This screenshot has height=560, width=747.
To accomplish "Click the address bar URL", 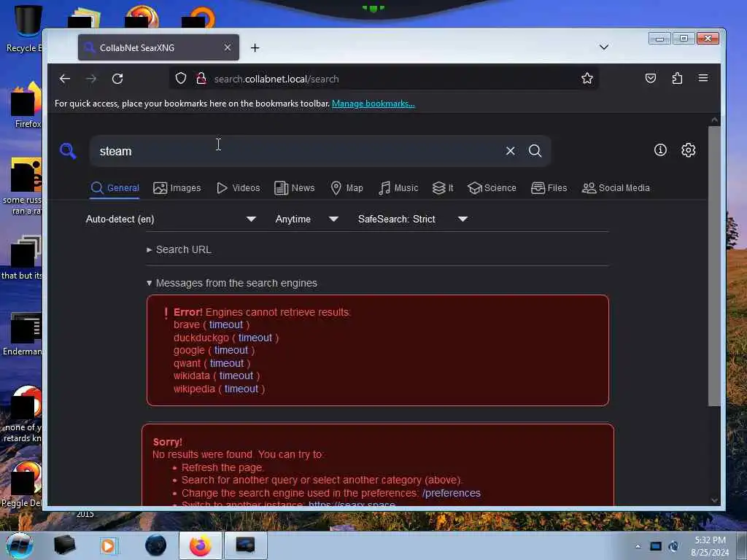I will pos(276,79).
